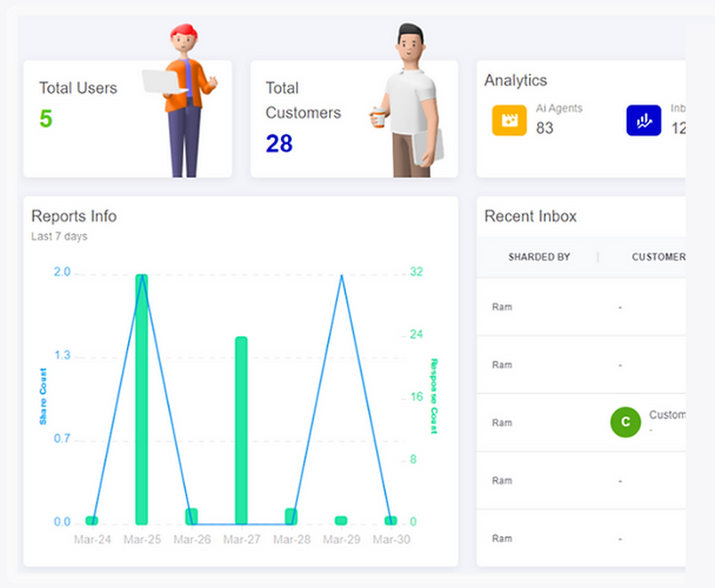
Task: Click the Total Users count 5
Action: tap(46, 119)
